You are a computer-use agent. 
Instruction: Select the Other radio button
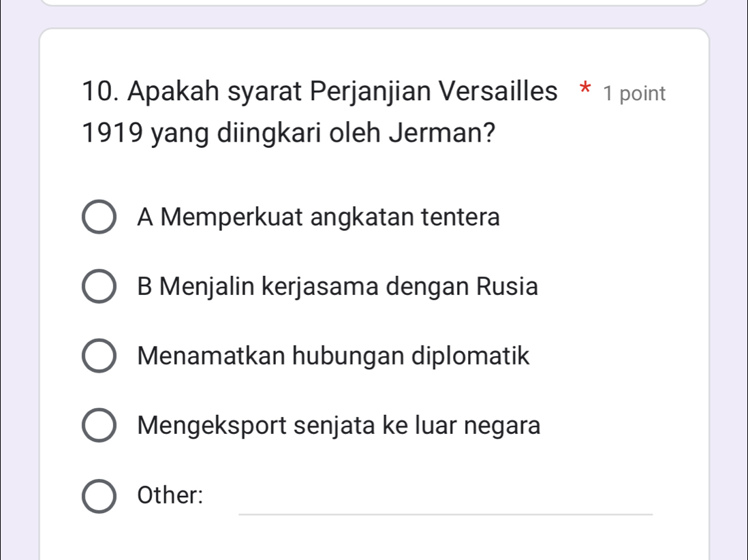click(x=99, y=496)
